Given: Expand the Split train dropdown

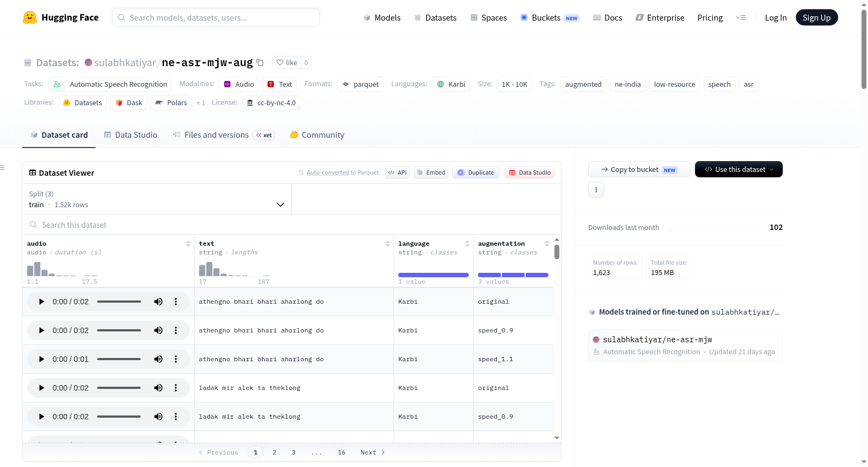Looking at the screenshot, I should 157,199.
